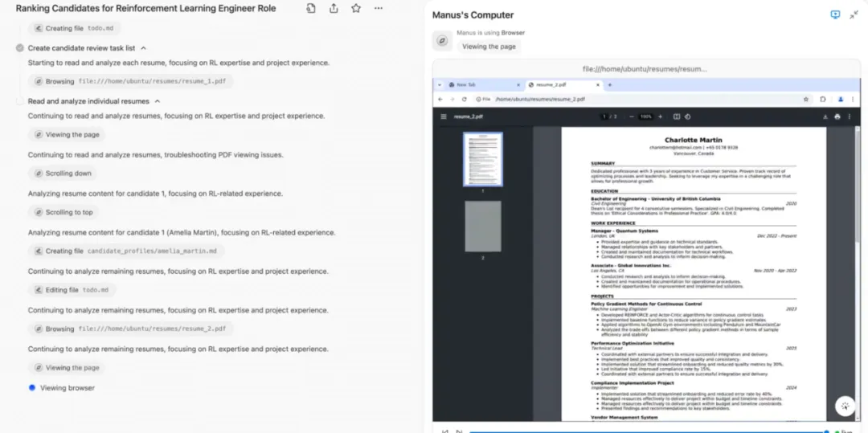868x433 pixels.
Task: Go back in the embedded browser
Action: click(x=440, y=100)
